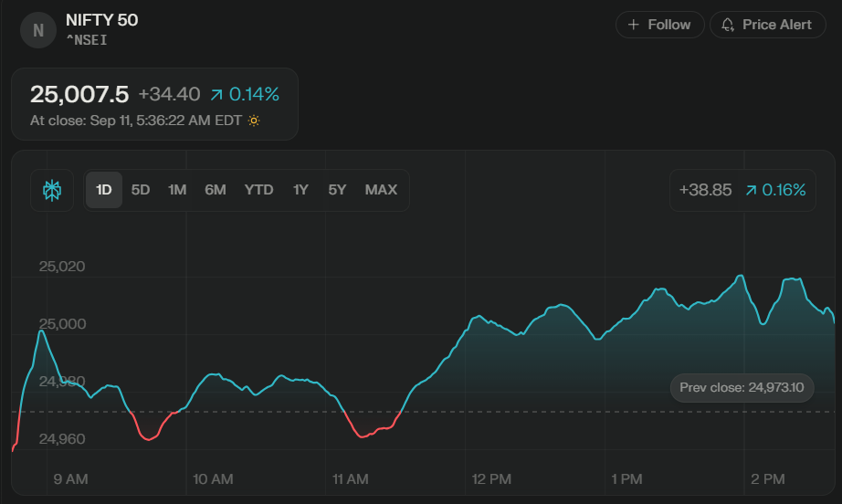
Task: Show the 6M chart range
Action: click(x=216, y=190)
